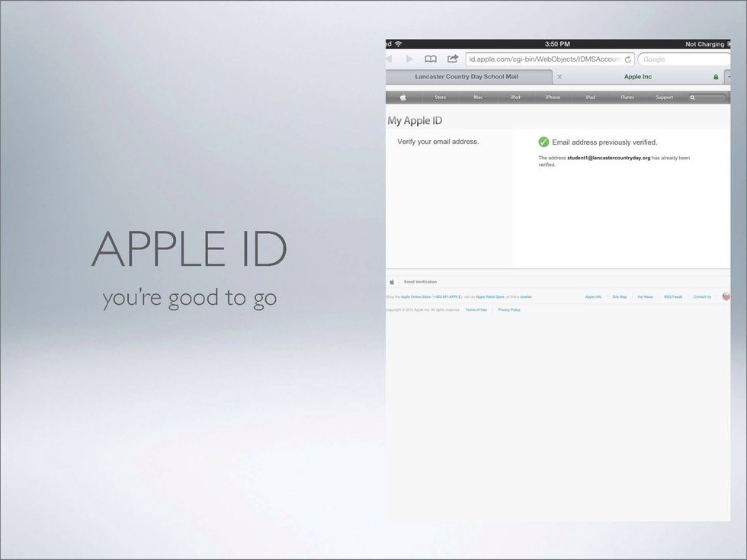Screen dimensions: 747x560
Task: Click the magnifier icon in Apple search
Action: 693,98
